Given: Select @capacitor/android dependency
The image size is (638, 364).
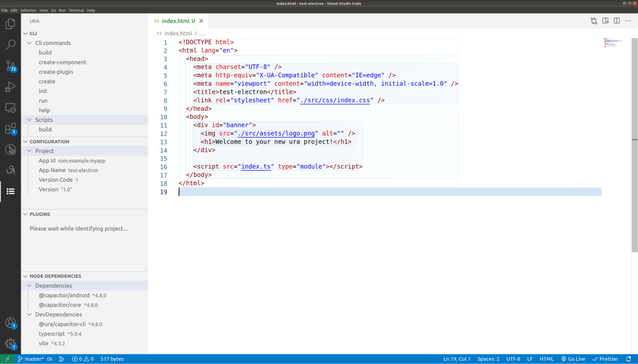Looking at the screenshot, I should (x=85, y=296).
